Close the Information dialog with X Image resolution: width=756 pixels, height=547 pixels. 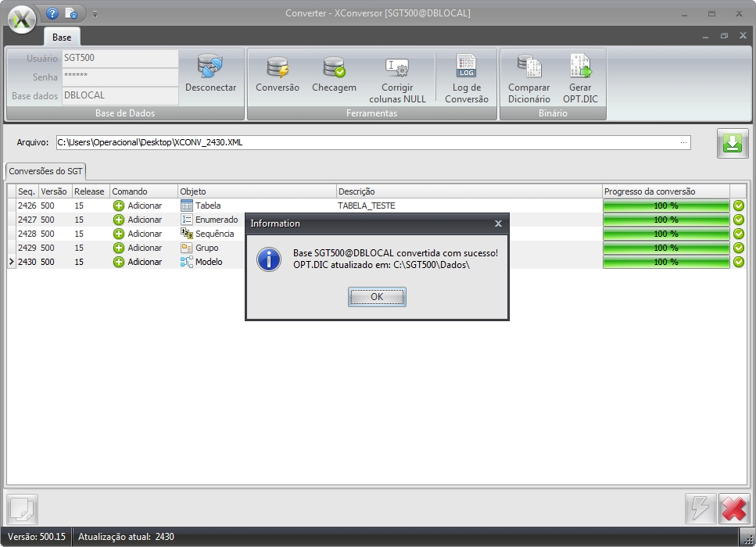click(x=498, y=223)
